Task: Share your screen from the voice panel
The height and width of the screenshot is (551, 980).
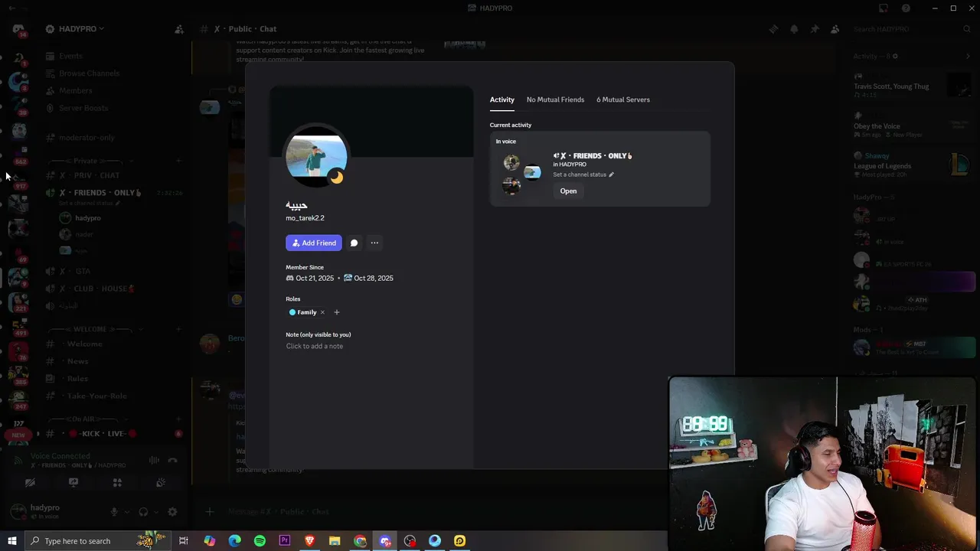Action: pos(73,483)
